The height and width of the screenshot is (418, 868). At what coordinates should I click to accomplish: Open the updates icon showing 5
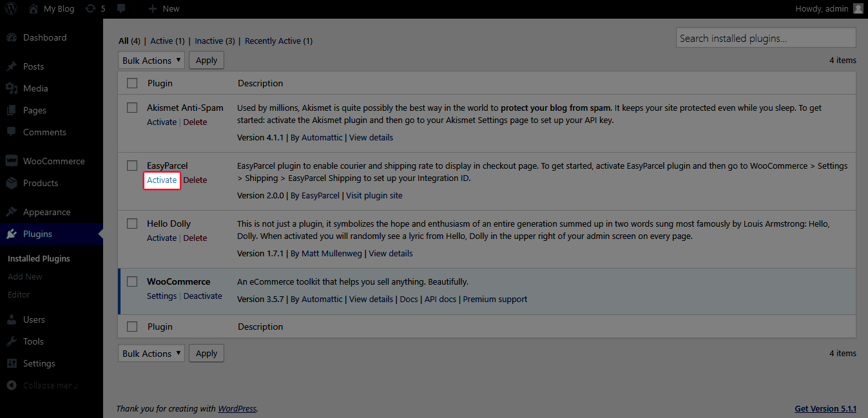92,8
